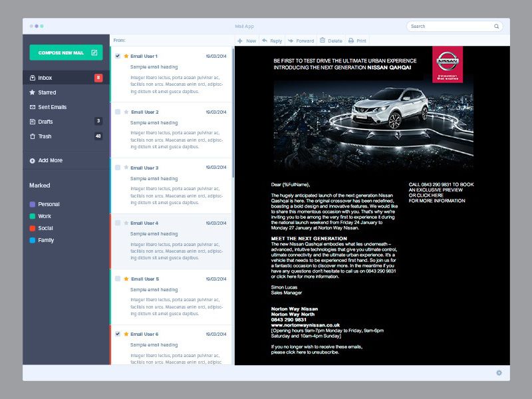
Task: Check the Email User 5 checkbox
Action: coord(118,279)
